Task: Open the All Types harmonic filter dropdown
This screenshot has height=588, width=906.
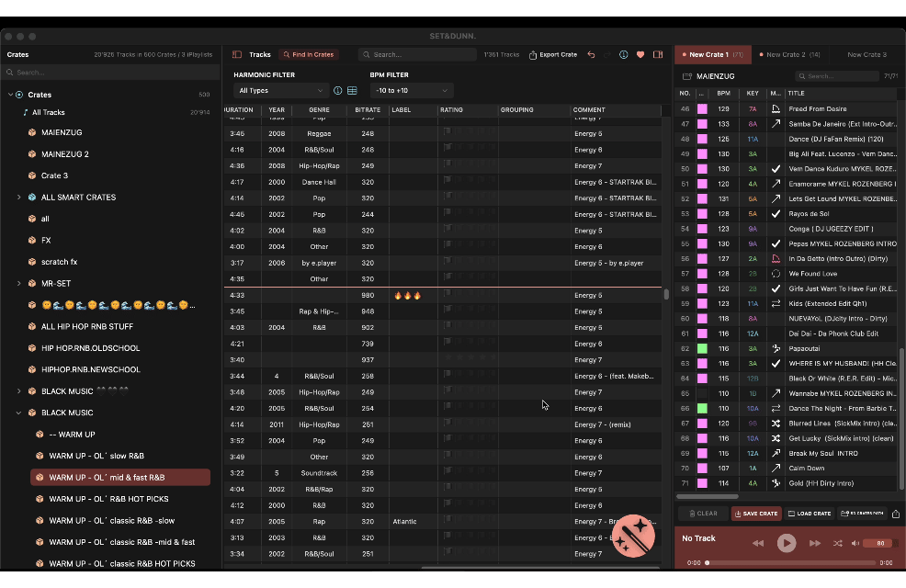Action: pos(281,90)
